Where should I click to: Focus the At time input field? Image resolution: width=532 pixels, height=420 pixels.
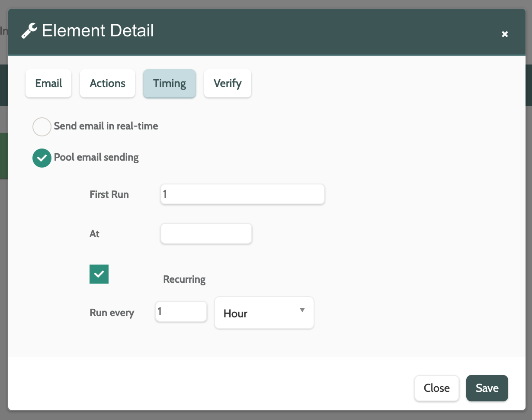tap(206, 234)
